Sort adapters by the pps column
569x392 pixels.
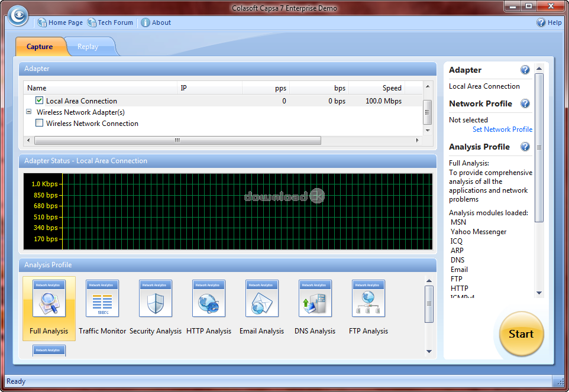[x=266, y=88]
